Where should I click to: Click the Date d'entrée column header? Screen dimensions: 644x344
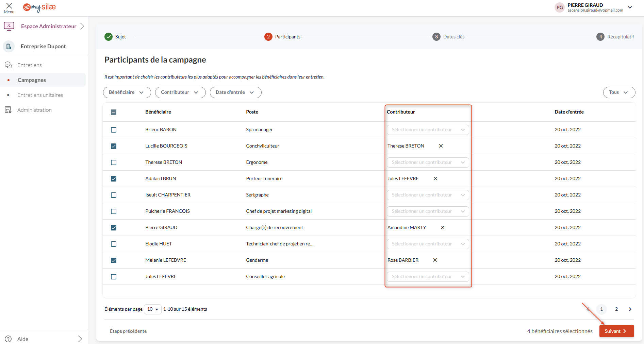coord(569,112)
